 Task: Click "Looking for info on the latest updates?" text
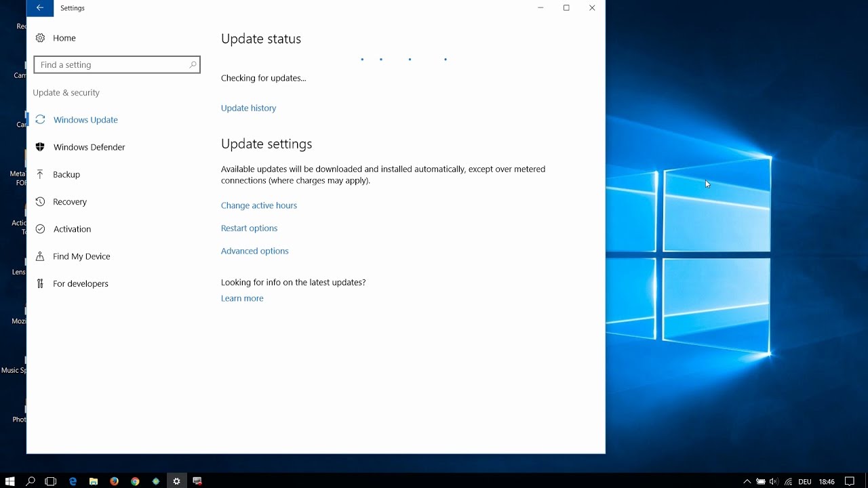pyautogui.click(x=293, y=283)
